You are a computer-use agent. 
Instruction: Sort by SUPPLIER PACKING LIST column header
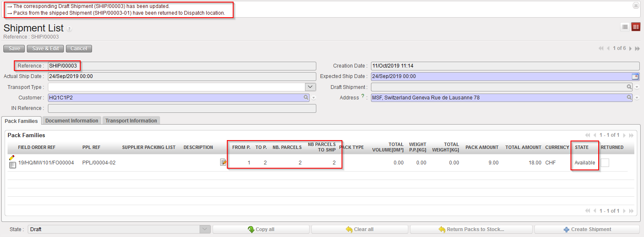point(149,148)
